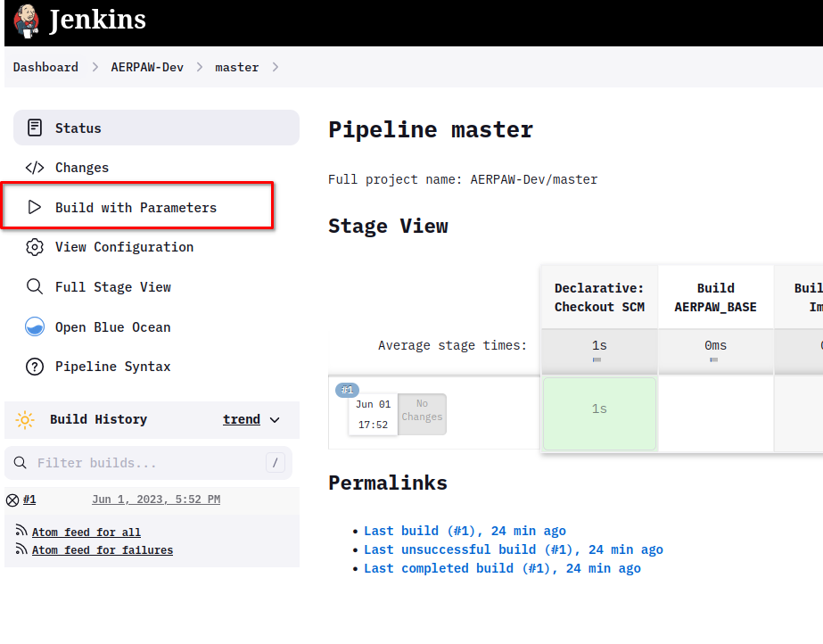Image resolution: width=823 pixels, height=644 pixels.
Task: Click progress bar under 1s average time
Action: coord(597,359)
